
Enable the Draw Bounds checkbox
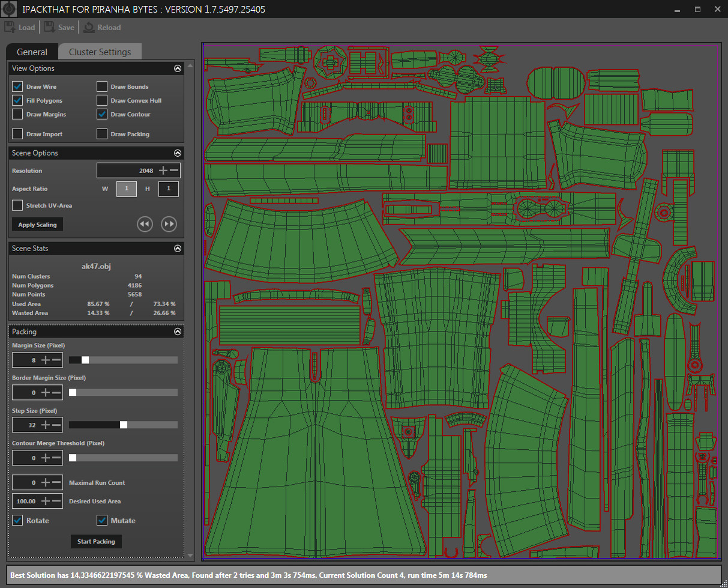[x=101, y=86]
